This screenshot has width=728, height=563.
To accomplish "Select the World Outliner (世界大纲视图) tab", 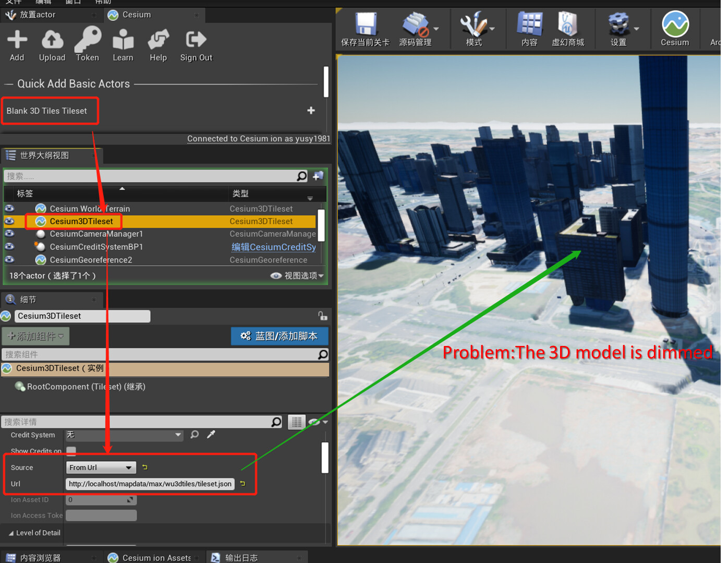I will point(52,155).
